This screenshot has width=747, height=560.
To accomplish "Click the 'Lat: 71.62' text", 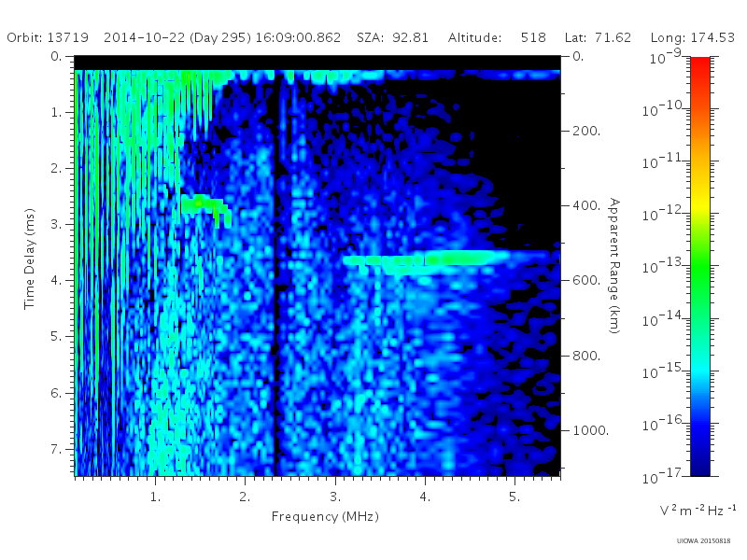I will [x=598, y=37].
